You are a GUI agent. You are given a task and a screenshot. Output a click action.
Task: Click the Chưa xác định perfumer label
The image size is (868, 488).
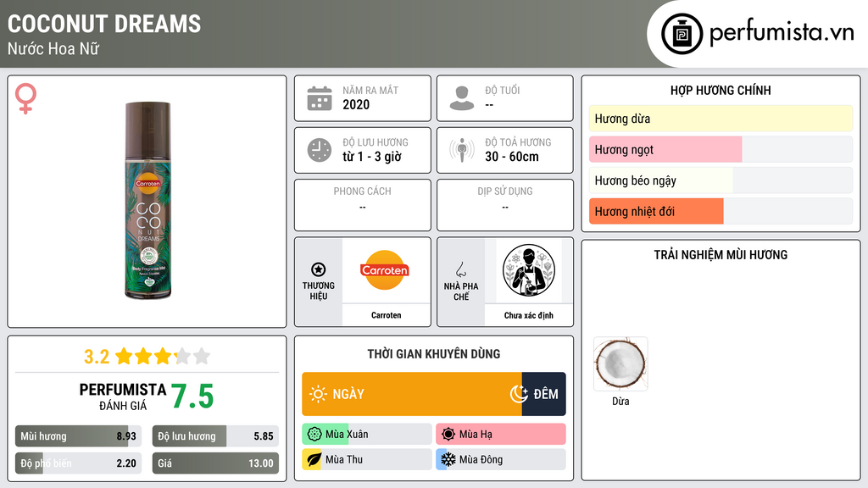pos(529,315)
